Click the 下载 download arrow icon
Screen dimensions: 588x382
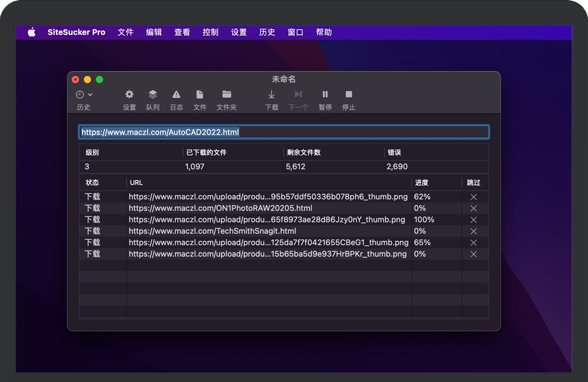pos(271,95)
